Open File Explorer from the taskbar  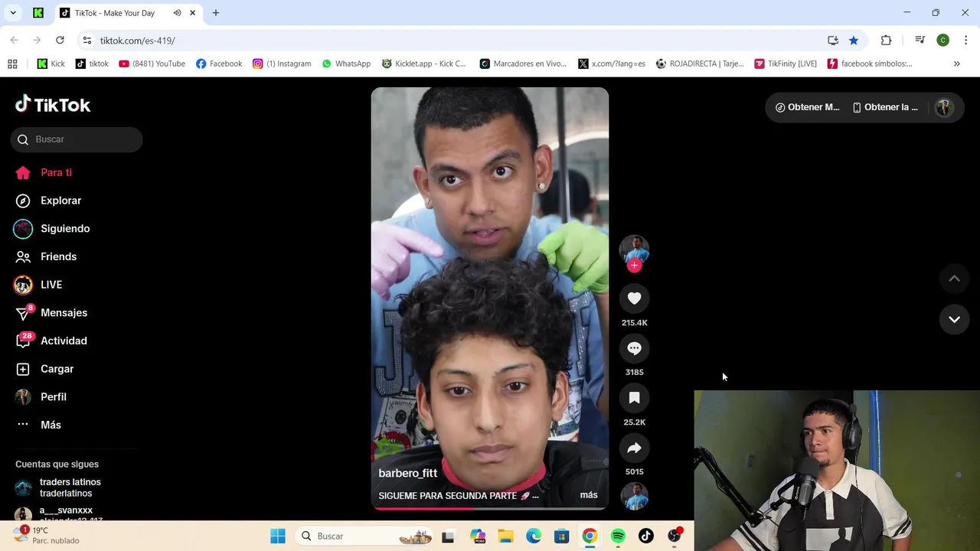[x=505, y=536]
